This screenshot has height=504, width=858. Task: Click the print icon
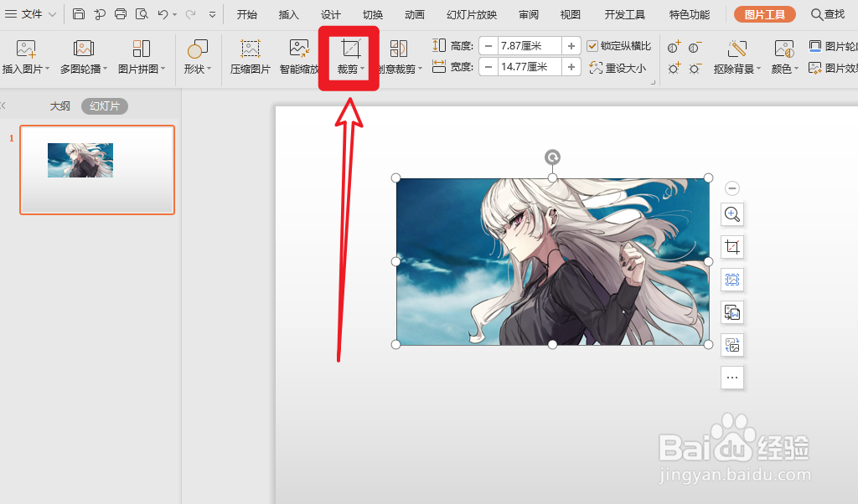point(121,14)
